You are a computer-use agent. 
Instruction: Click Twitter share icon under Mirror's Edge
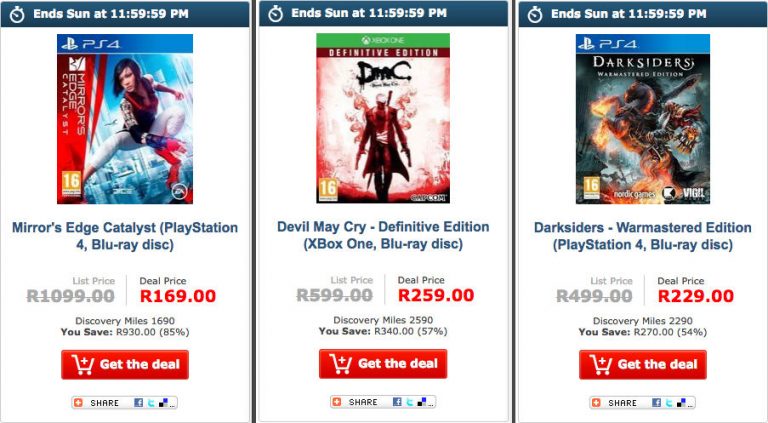[151, 402]
